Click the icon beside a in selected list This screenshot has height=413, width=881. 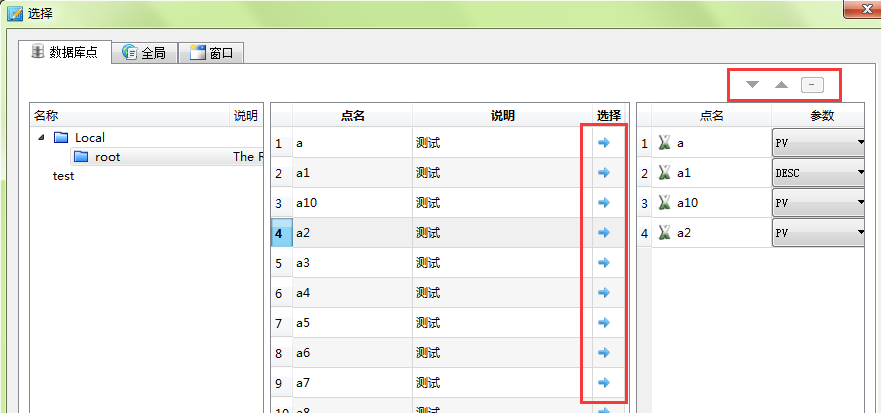click(x=665, y=143)
